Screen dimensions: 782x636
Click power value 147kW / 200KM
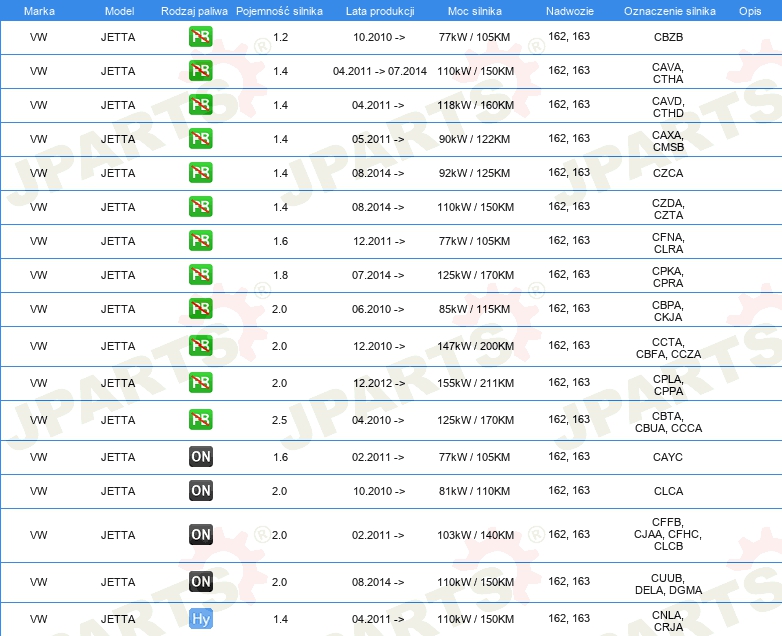pos(475,346)
